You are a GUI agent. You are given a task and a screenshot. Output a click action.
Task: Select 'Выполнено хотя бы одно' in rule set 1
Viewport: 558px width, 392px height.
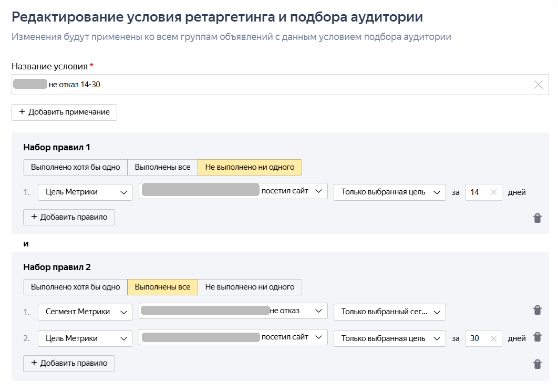tap(75, 167)
